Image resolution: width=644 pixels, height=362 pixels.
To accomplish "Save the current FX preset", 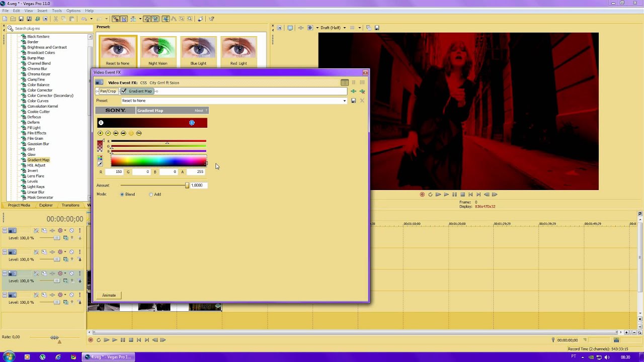I will click(x=353, y=101).
